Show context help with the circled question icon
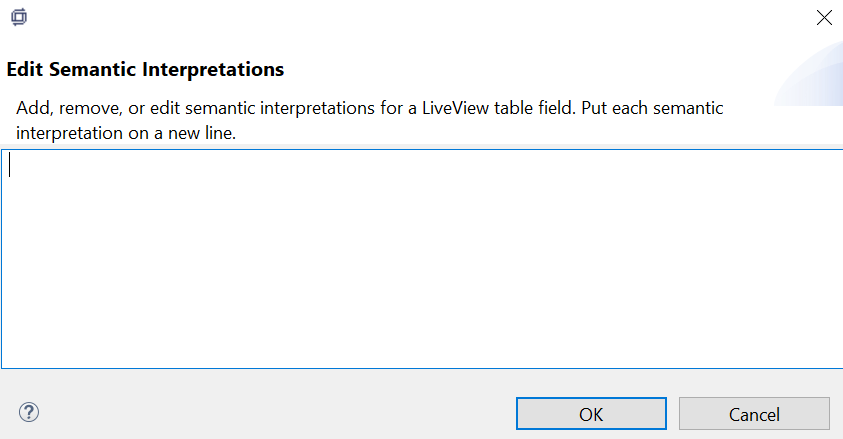This screenshot has height=439, width=843. pyautogui.click(x=29, y=412)
